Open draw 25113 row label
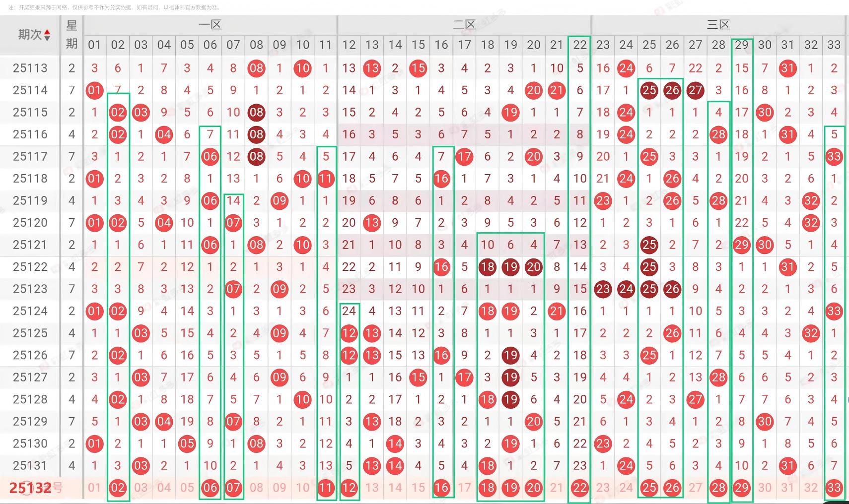The height and width of the screenshot is (504, 849). click(x=30, y=68)
